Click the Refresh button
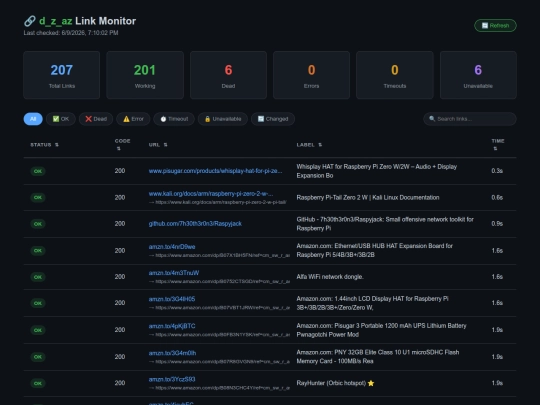Image resolution: width=540 pixels, height=405 pixels. point(495,25)
